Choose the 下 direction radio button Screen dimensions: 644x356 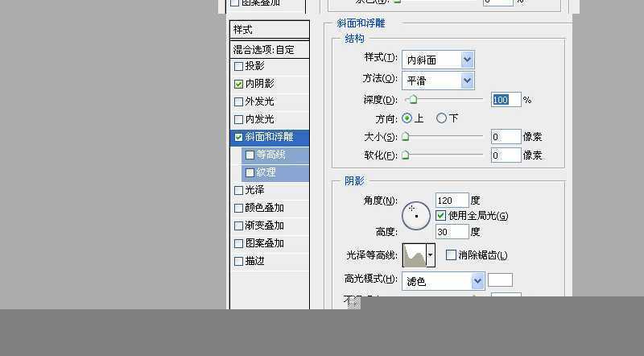tap(441, 118)
